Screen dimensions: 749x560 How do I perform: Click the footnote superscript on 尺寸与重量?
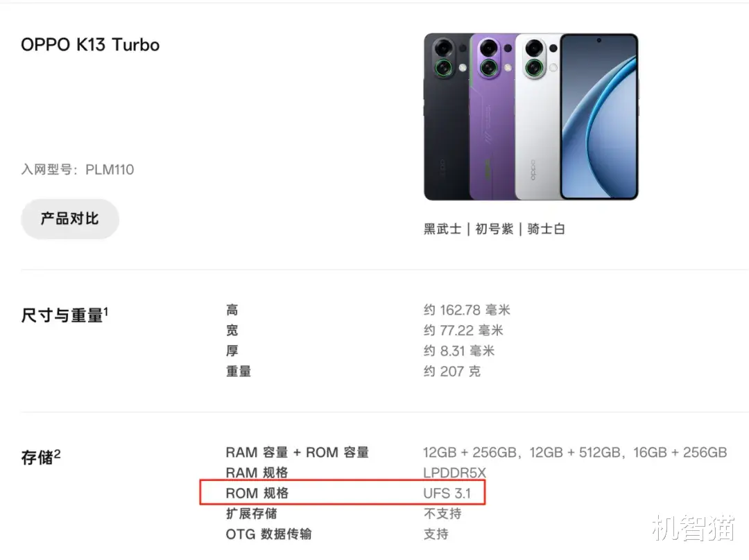106,310
